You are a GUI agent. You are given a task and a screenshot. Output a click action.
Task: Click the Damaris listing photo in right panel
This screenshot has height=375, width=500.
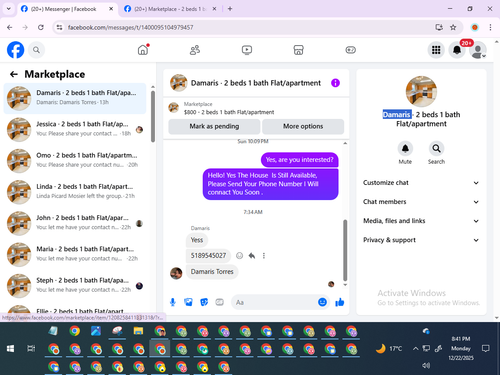click(x=421, y=91)
